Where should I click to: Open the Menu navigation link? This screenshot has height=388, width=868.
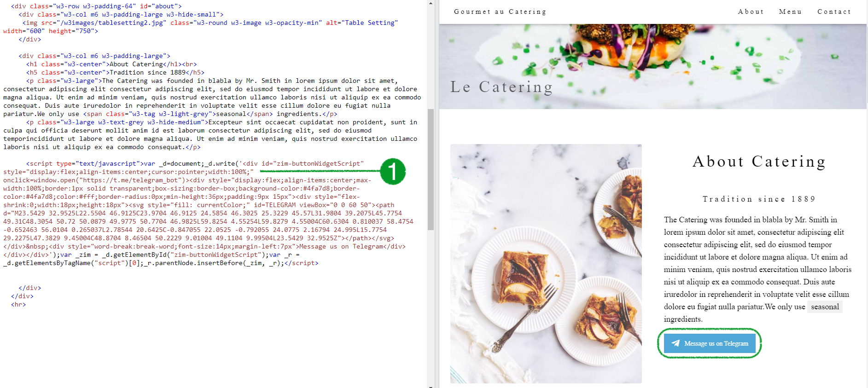click(790, 12)
